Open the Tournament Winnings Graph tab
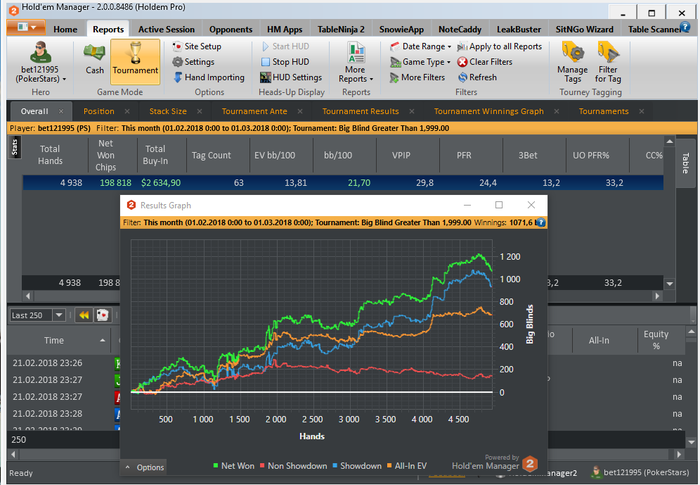Viewport: 700px width, 485px height. pos(489,111)
